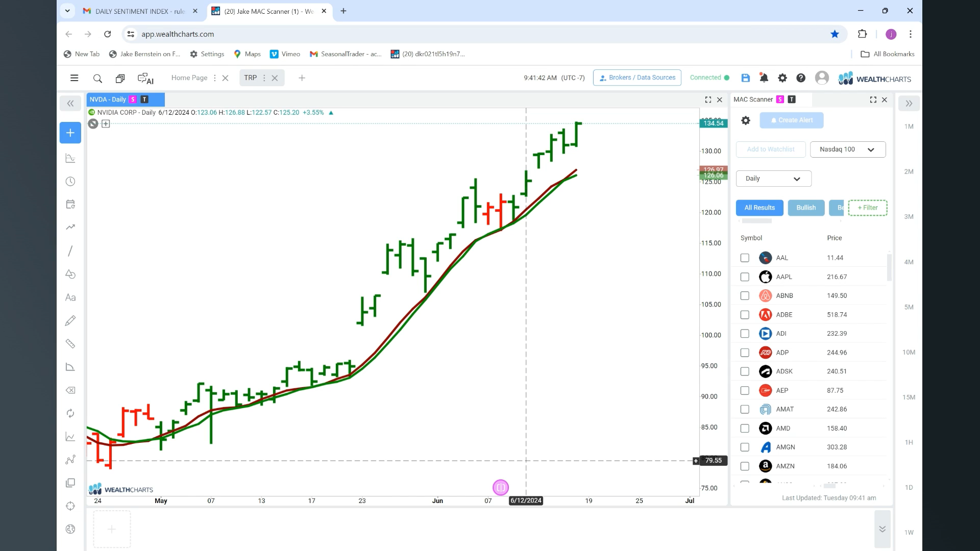This screenshot has width=980, height=551.
Task: Check the AAL symbol checkbox
Action: point(745,258)
